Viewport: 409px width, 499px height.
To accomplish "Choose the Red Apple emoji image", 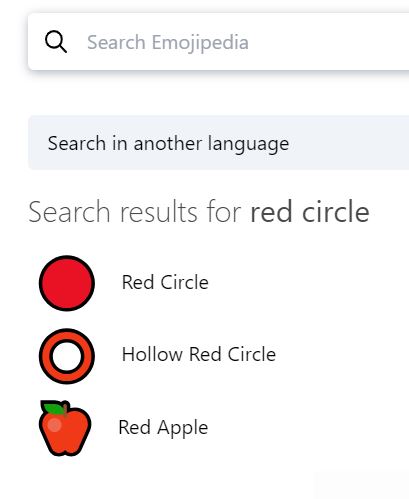I will point(65,428).
